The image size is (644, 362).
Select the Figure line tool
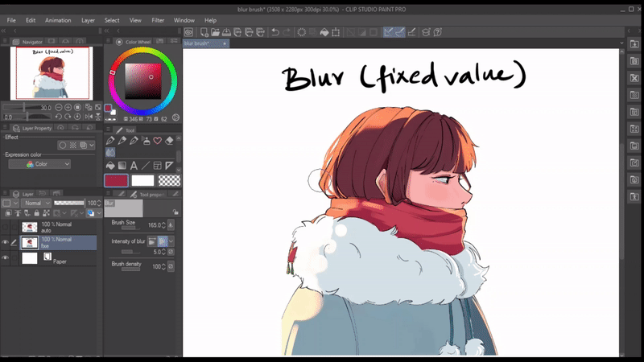pos(146,166)
